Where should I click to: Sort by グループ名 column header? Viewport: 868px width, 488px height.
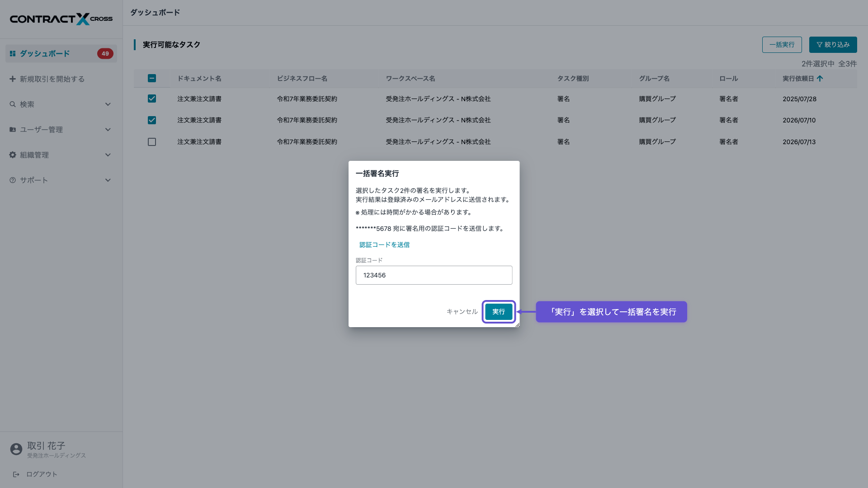coord(654,78)
